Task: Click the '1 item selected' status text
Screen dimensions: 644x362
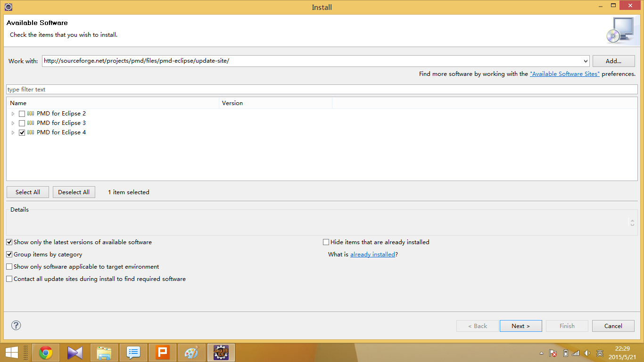Action: (x=129, y=192)
